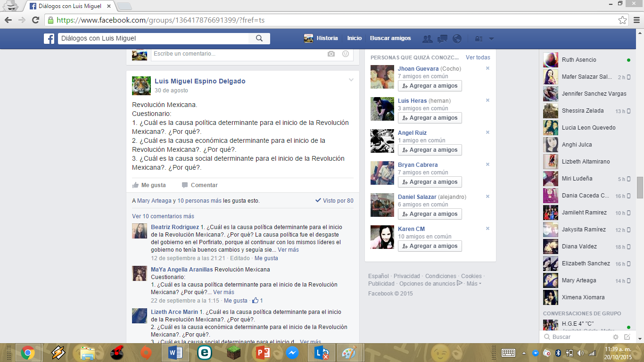
Task: Open Minecraft from the taskbar
Action: point(234,353)
